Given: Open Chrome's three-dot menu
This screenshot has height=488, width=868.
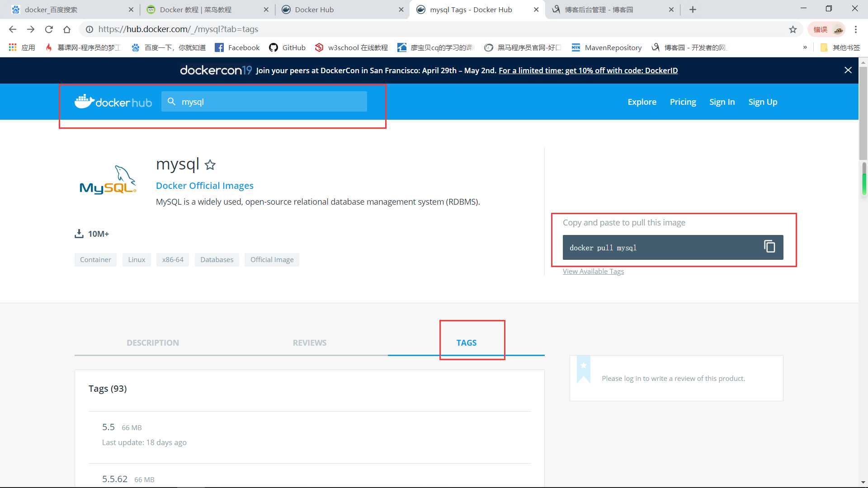Looking at the screenshot, I should pos(856,29).
